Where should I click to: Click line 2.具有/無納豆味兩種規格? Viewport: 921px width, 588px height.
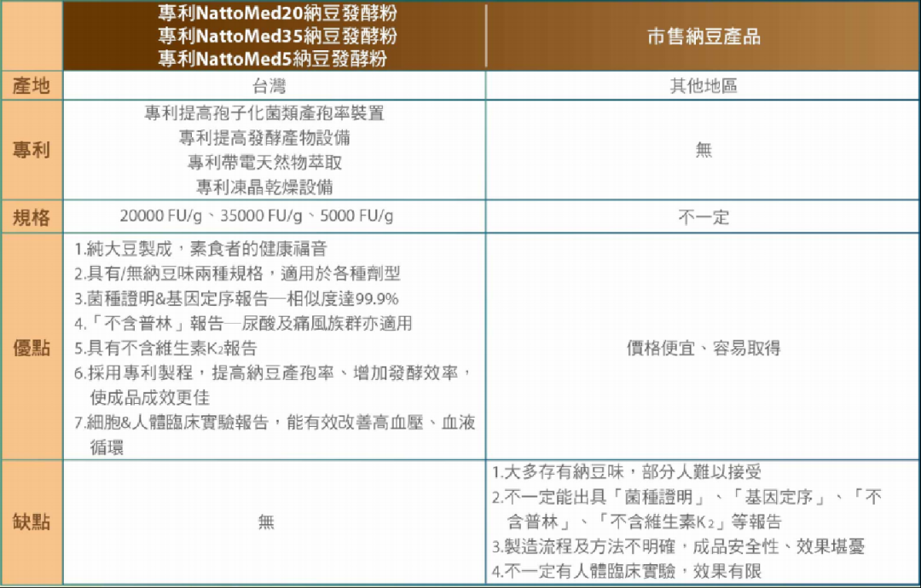237,274
